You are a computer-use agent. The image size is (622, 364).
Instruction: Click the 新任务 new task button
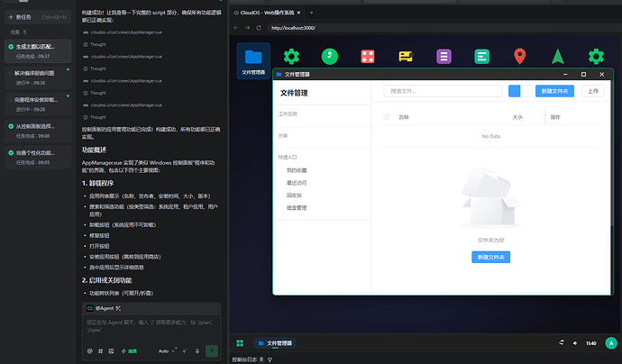(38, 17)
